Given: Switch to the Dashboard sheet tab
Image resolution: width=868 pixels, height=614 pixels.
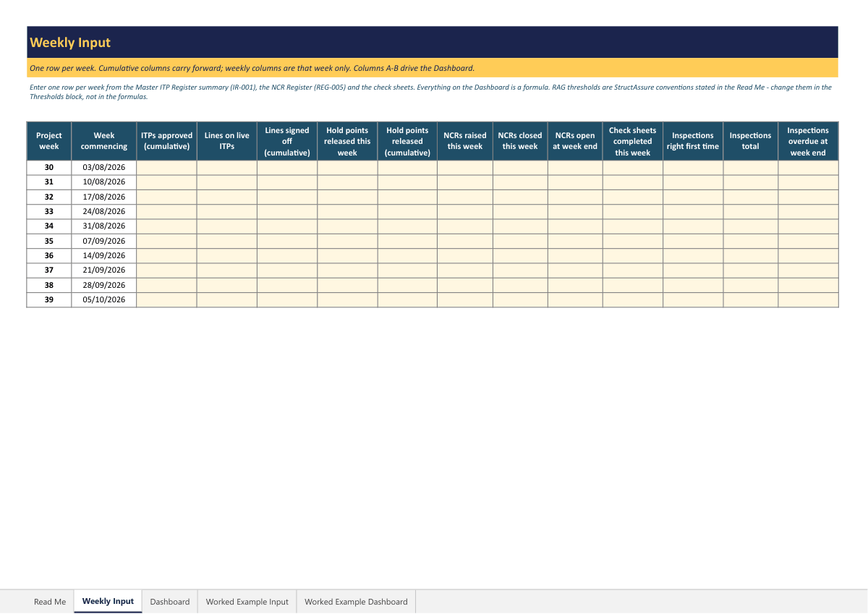Looking at the screenshot, I should point(170,602).
